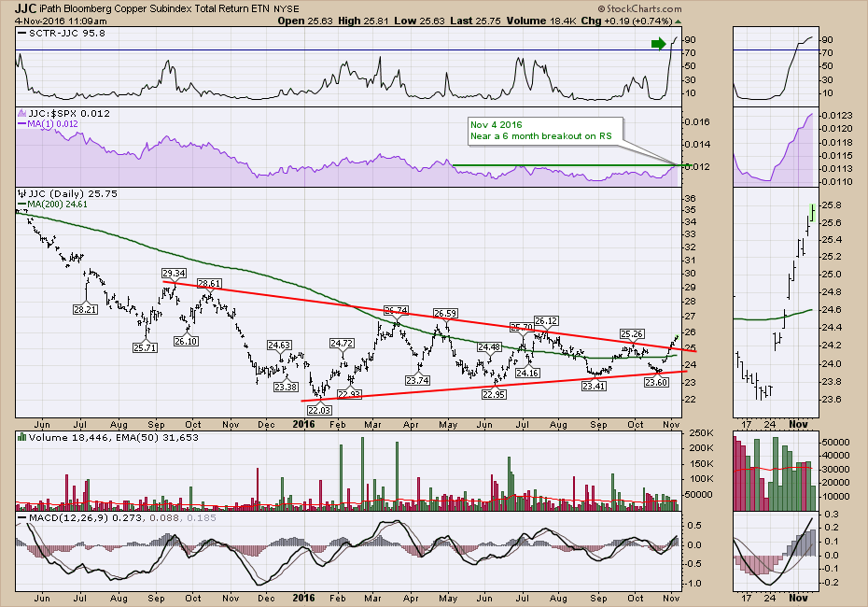
Task: Click the Nov 4 2016 breakout annotation box
Action: (x=546, y=131)
